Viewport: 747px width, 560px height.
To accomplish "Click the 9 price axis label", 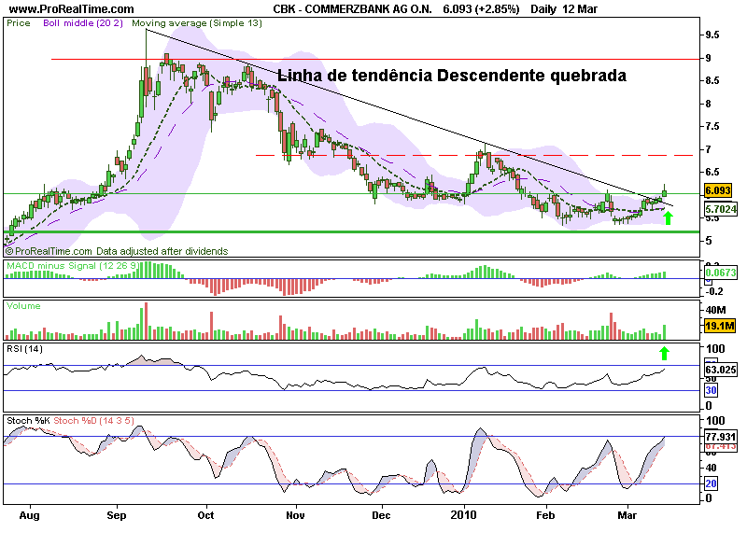I will [709, 58].
